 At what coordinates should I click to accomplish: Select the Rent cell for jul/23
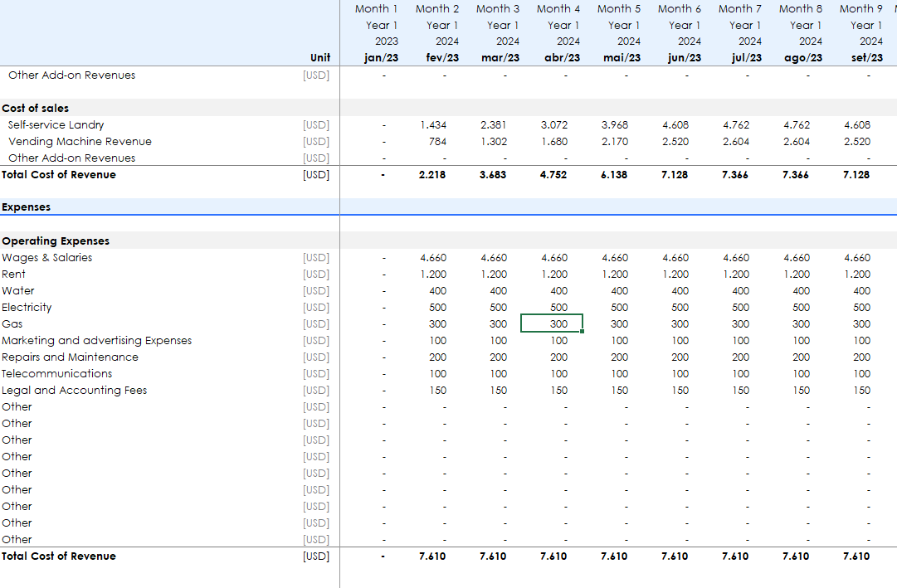pos(736,274)
